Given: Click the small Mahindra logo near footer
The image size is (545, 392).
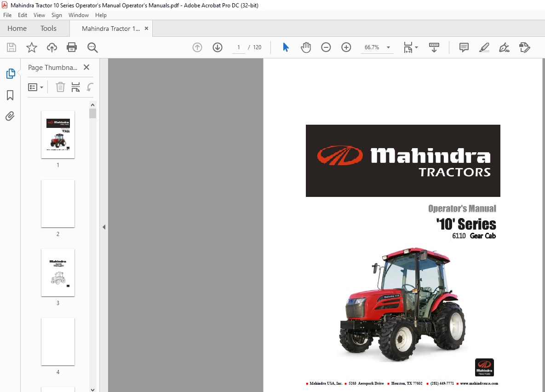Looking at the screenshot, I should point(484,367).
